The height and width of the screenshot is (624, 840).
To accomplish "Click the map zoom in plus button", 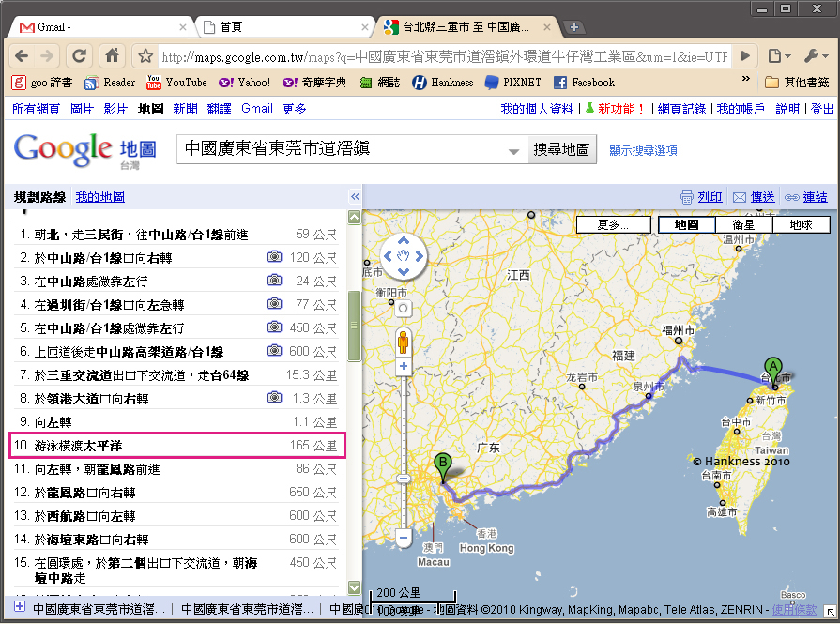I will [404, 366].
